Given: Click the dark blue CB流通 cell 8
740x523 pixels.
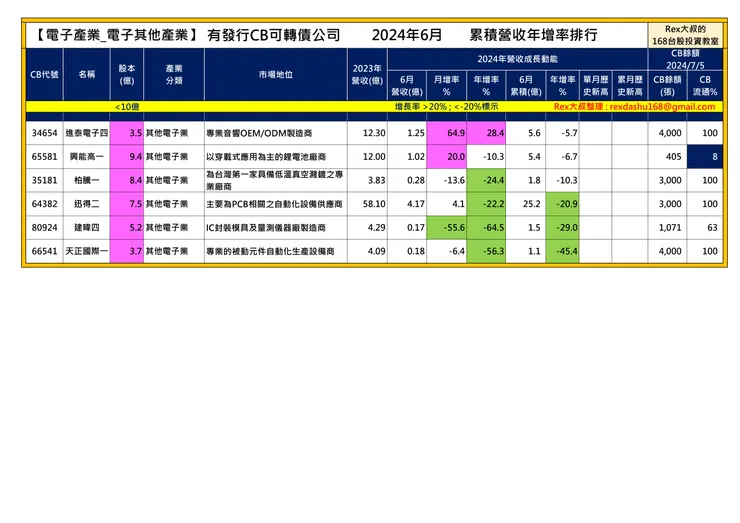Looking at the screenshot, I should (x=705, y=157).
